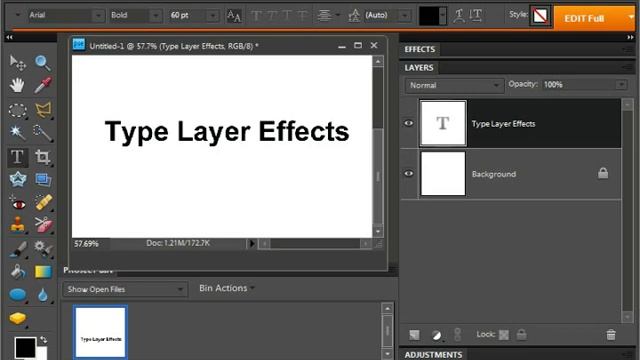
Task: Click the 57.69% zoom field
Action: coord(86,244)
